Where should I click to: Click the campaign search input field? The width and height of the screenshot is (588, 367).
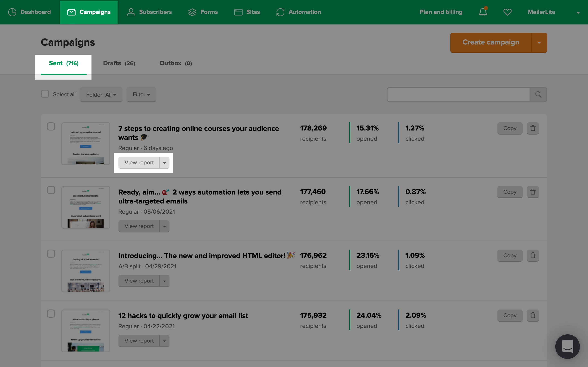pyautogui.click(x=459, y=94)
